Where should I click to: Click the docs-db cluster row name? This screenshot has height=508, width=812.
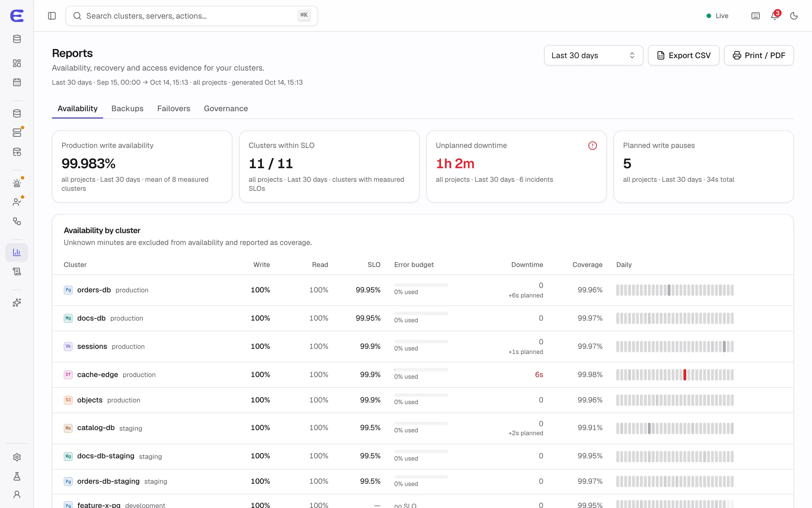click(91, 318)
